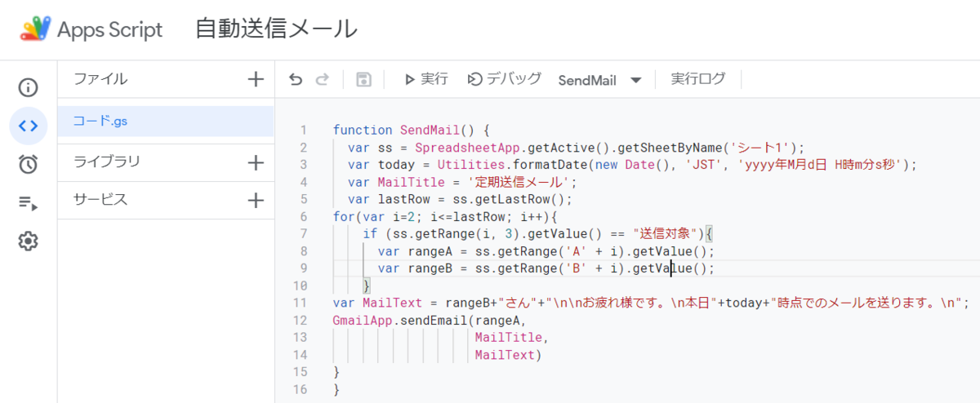The width and height of the screenshot is (980, 403).
Task: Open the SendMail function dropdown
Action: point(600,80)
